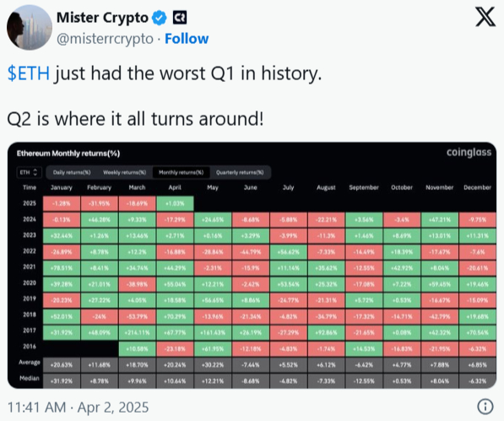The image size is (504, 421).
Task: Click the 2025 April +1.03% green cell
Action: (176, 203)
